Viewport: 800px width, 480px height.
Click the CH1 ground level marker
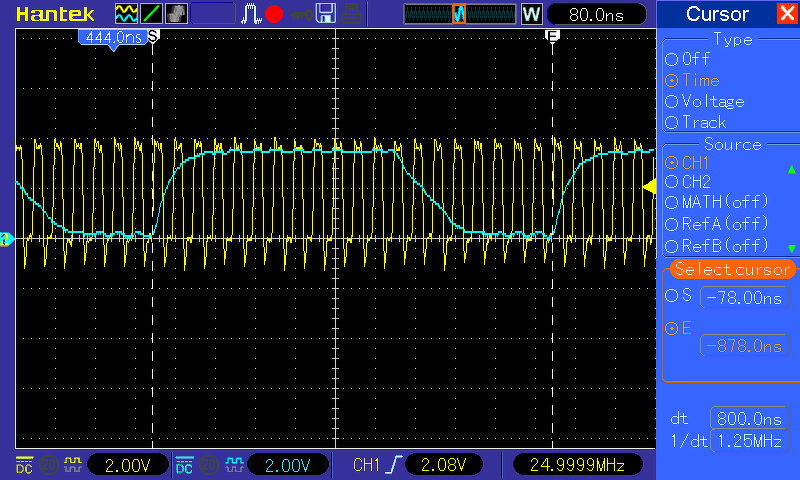pyautogui.click(x=7, y=239)
